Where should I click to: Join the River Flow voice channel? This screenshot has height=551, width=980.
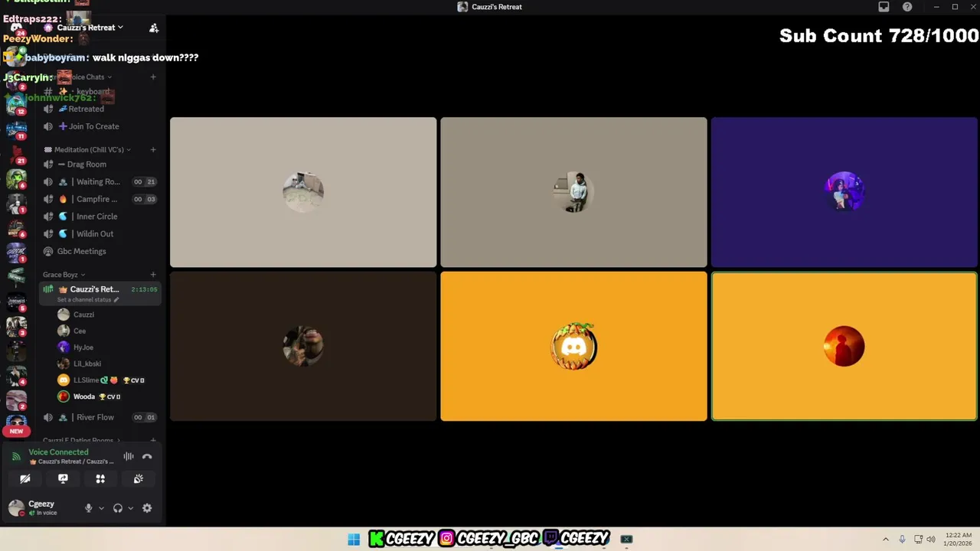point(100,417)
